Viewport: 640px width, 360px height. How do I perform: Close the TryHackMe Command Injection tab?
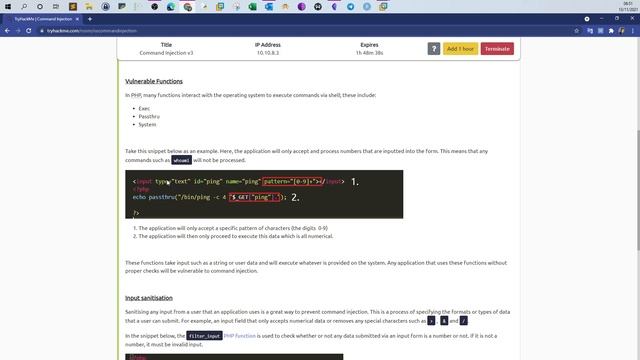(x=77, y=19)
